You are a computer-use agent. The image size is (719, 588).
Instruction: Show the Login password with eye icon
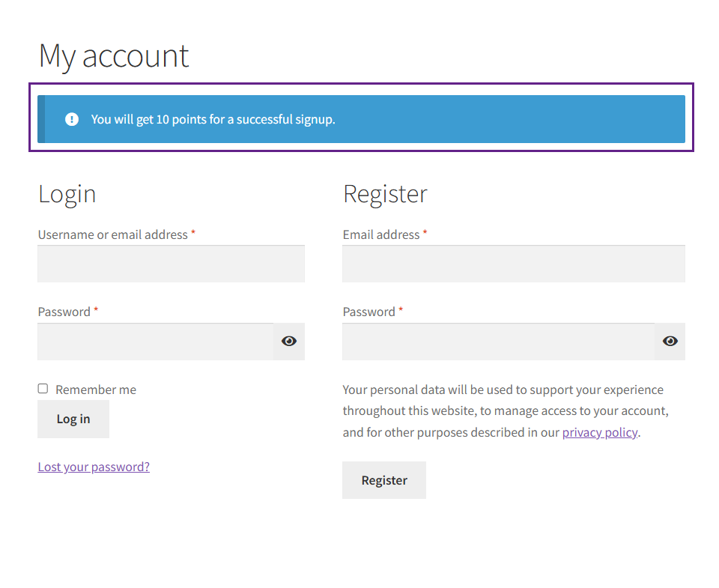pos(289,342)
